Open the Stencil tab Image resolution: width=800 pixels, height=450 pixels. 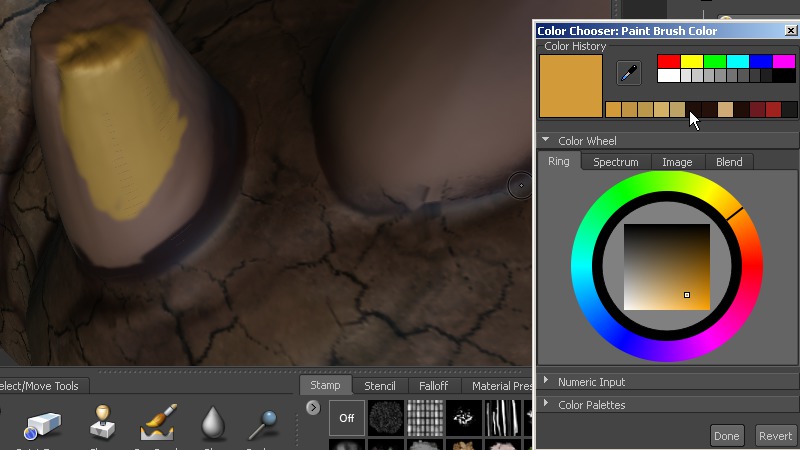click(x=380, y=385)
